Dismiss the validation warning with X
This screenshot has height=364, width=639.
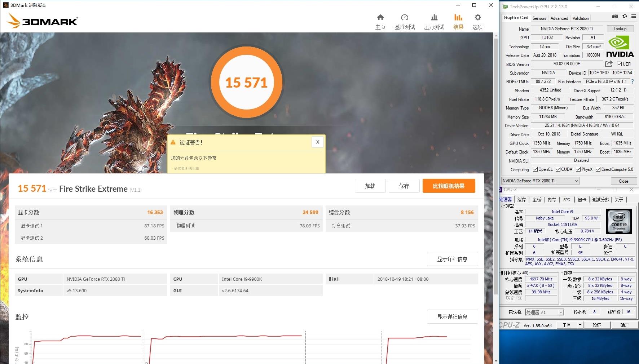[317, 142]
